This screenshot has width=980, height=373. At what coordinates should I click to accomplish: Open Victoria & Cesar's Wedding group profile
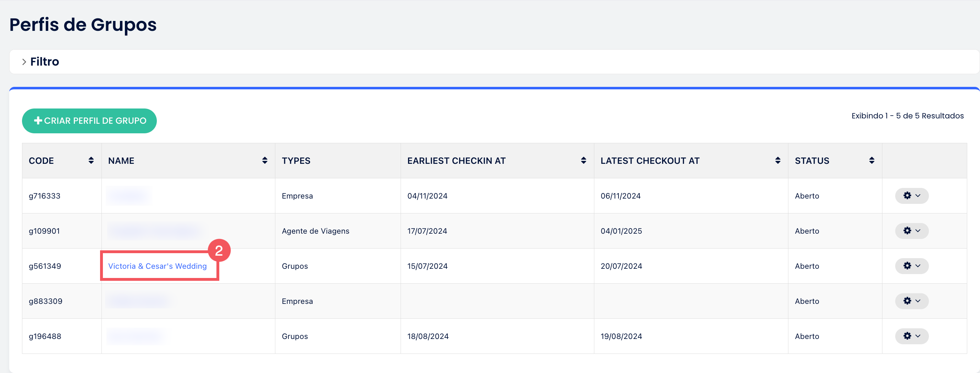[x=157, y=266]
